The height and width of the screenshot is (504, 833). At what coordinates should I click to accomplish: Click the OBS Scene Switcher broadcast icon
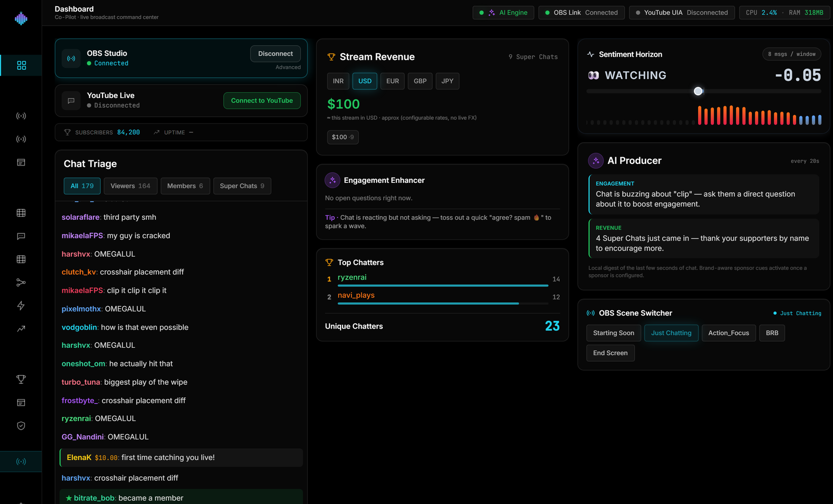[x=590, y=313]
